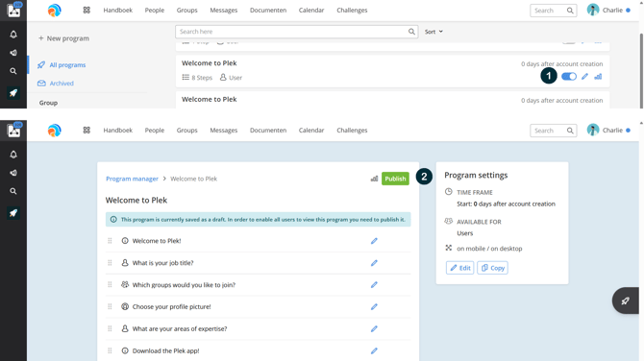Open Messages on the program list page
644x361 pixels.
(x=224, y=11)
